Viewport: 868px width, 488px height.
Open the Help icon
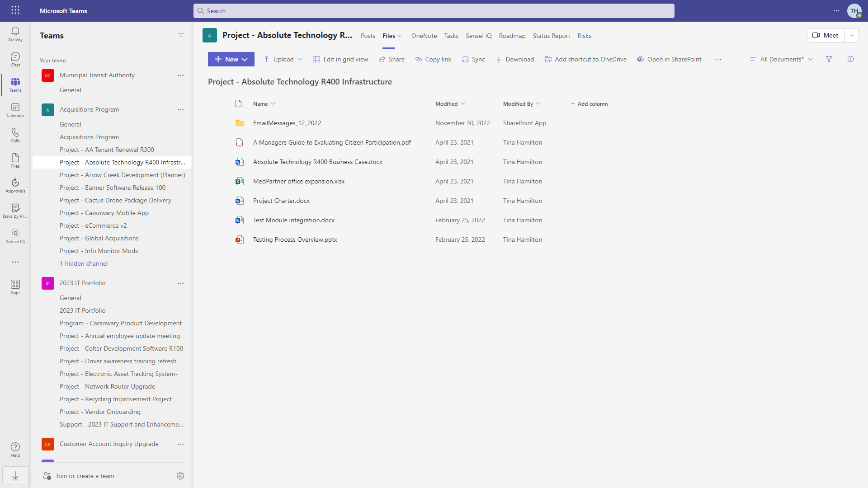click(x=15, y=450)
